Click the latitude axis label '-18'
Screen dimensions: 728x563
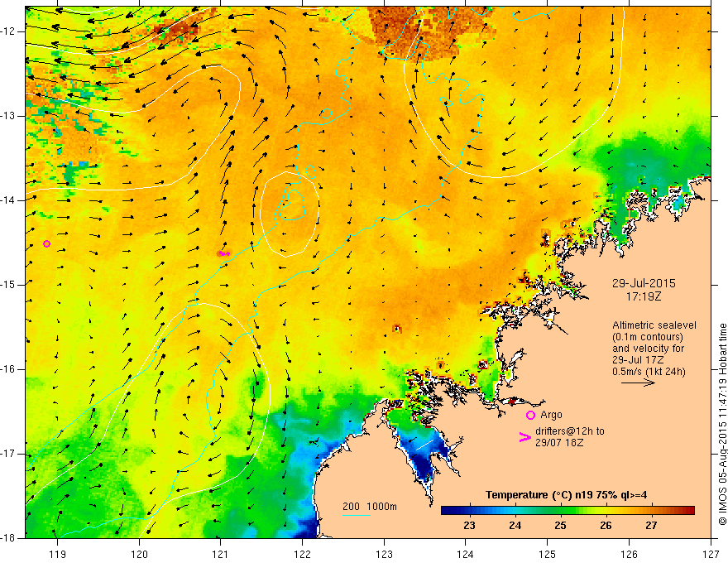tap(8, 538)
